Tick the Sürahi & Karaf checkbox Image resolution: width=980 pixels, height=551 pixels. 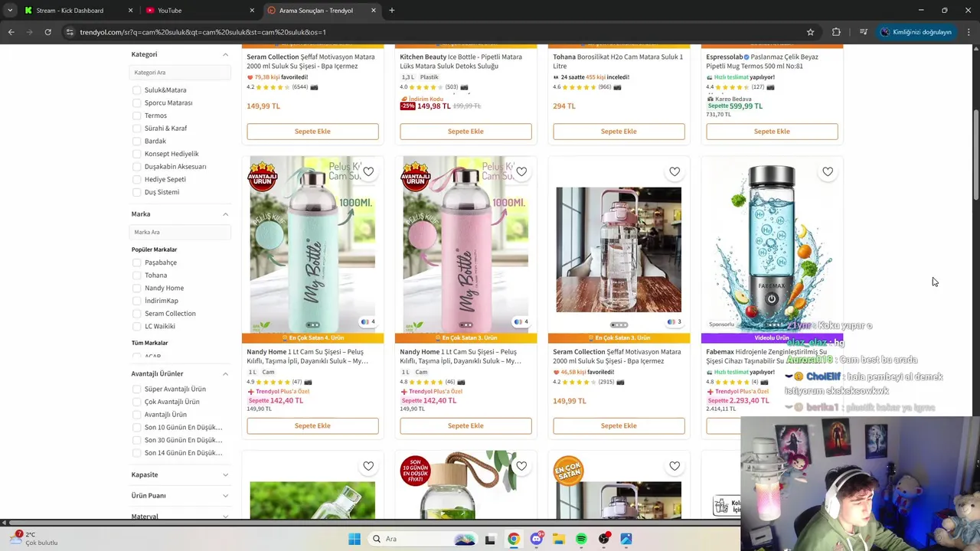click(x=136, y=129)
